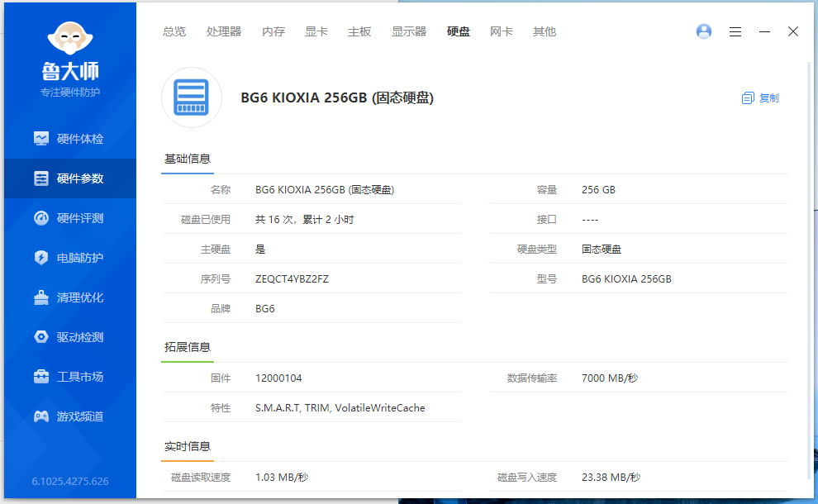Image resolution: width=818 pixels, height=504 pixels.
Task: Open the 网卡 network tab
Action: [502, 31]
